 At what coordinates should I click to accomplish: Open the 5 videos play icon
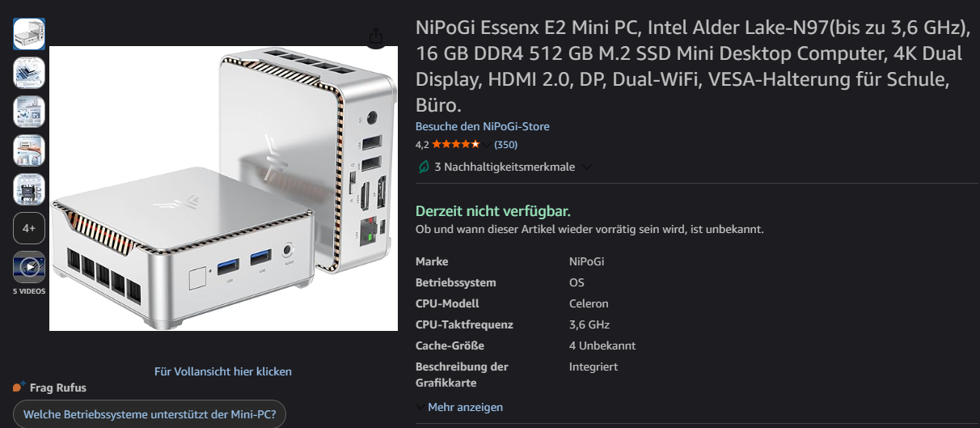29,267
